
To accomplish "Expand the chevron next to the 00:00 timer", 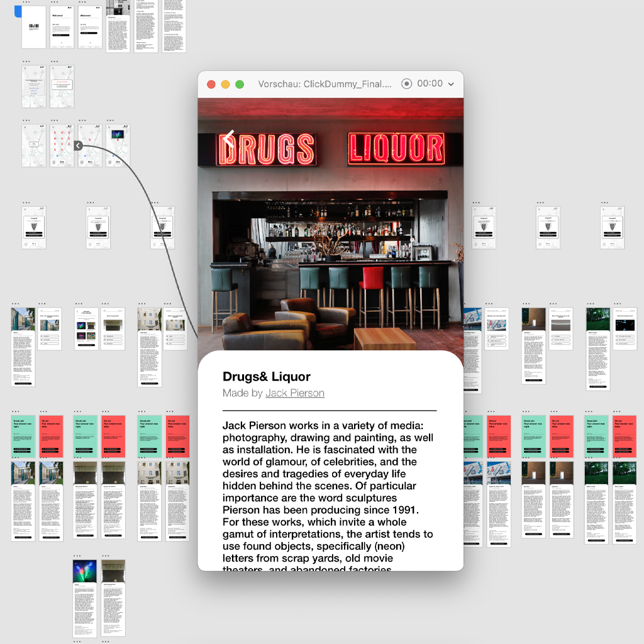I will click(x=451, y=84).
